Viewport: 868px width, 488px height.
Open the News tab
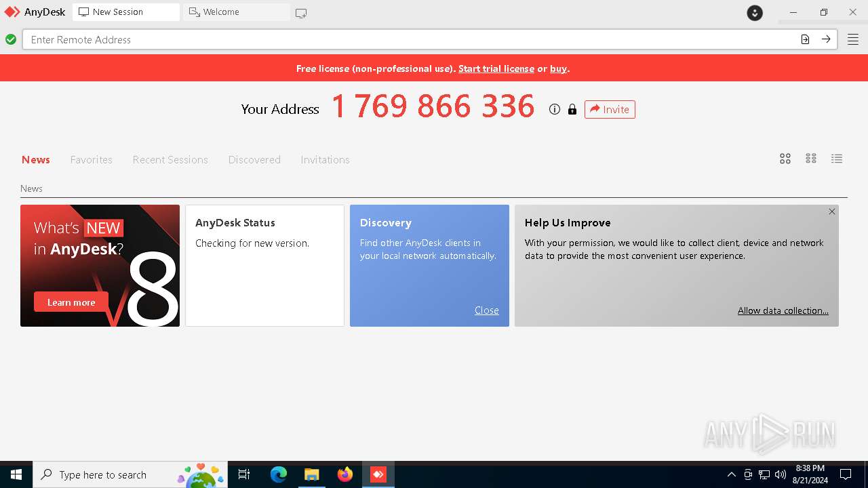click(x=36, y=160)
